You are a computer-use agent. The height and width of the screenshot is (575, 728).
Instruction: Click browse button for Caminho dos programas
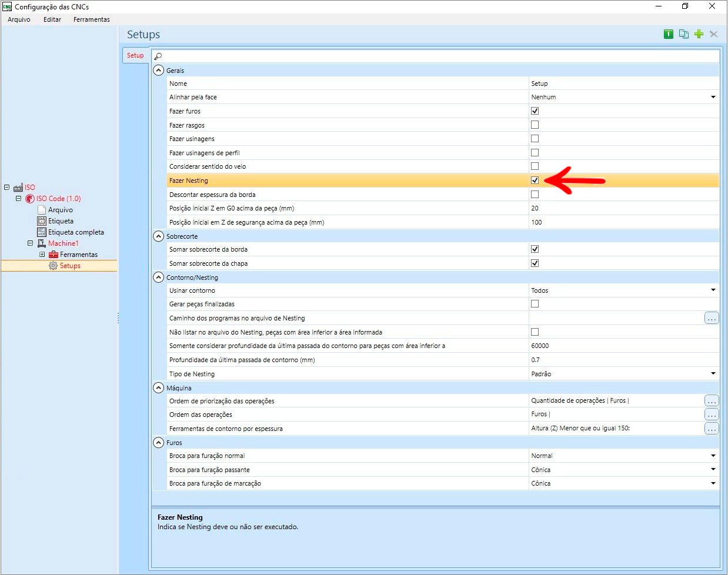pyautogui.click(x=712, y=318)
